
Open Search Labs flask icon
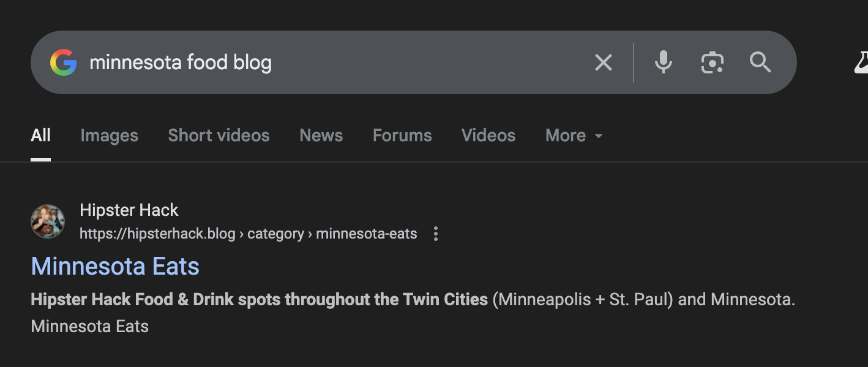tap(861, 62)
